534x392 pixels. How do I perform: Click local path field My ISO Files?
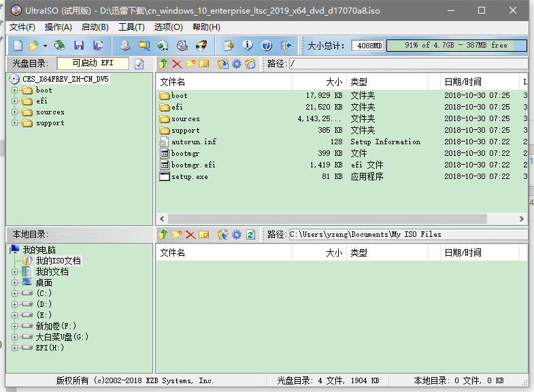[409, 234]
